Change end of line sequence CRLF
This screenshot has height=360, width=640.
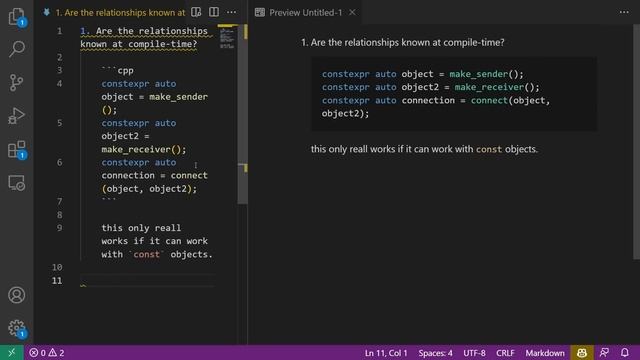click(x=505, y=353)
